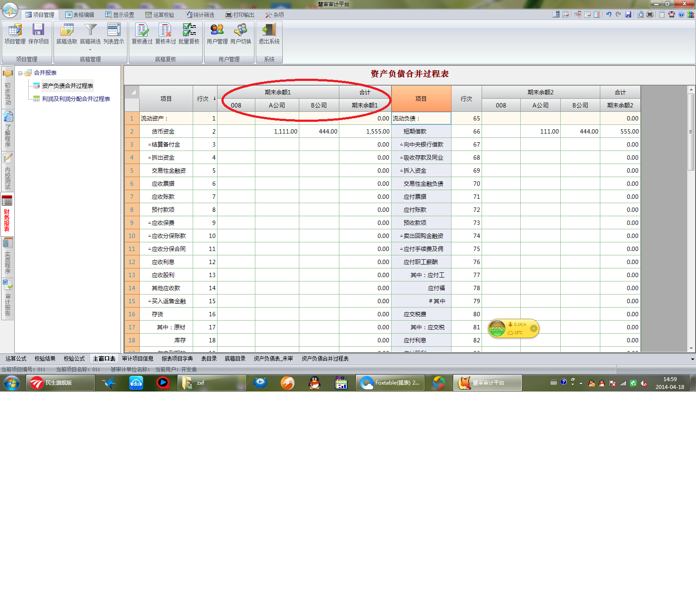Image resolution: width=696 pixels, height=616 pixels.
Task: Click the redo arrow in quick toolbar
Action: [618, 14]
